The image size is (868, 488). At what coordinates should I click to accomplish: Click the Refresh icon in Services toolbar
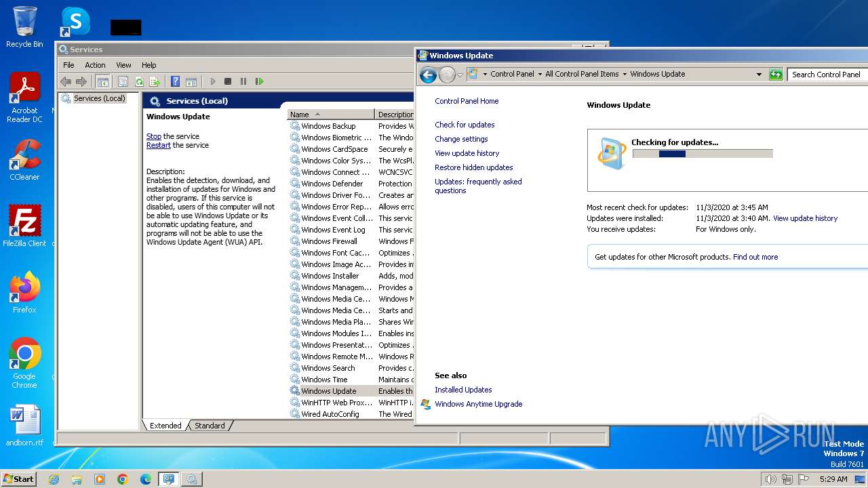(139, 81)
